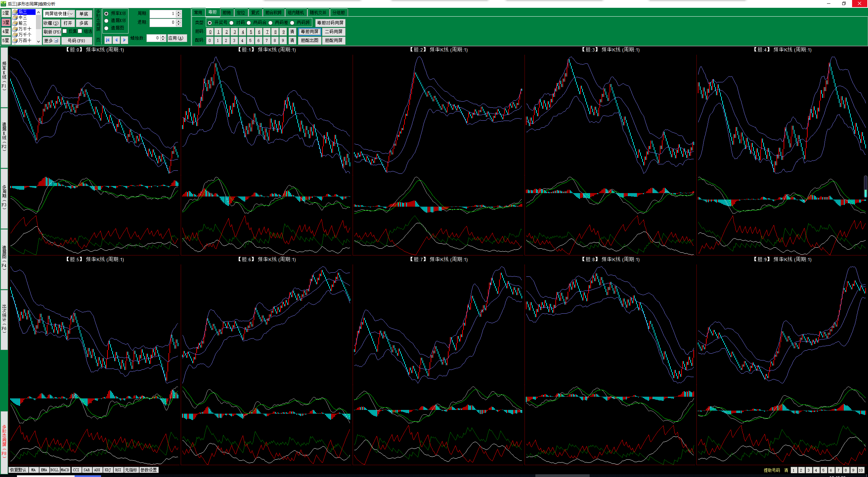Image resolution: width=868 pixels, height=477 pixels.
Task: Click 毒胆对码同屏 button
Action: click(330, 23)
